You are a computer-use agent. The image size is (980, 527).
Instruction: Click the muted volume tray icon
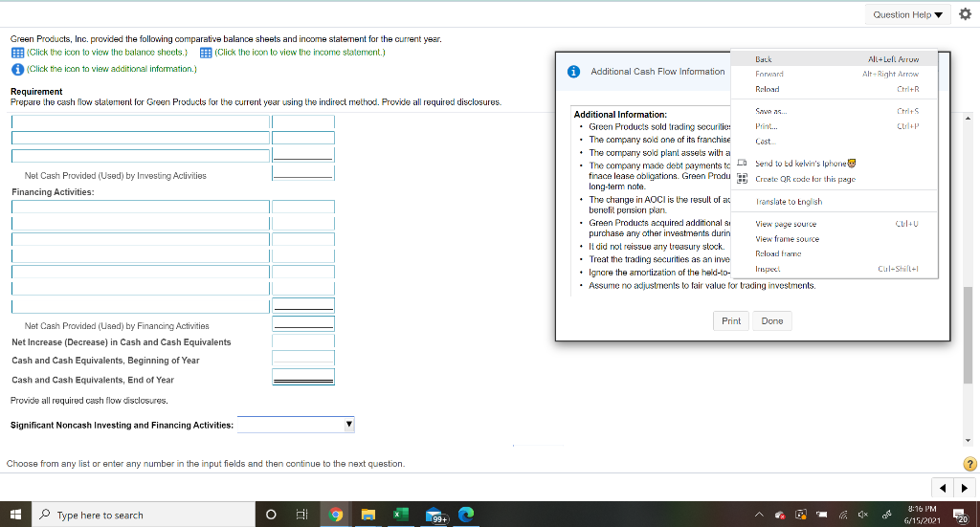[863, 516]
